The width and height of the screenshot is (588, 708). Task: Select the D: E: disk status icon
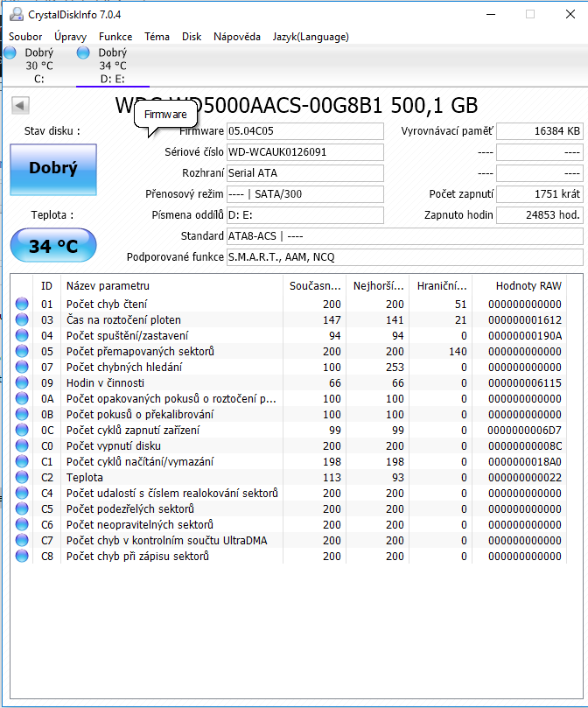(84, 53)
